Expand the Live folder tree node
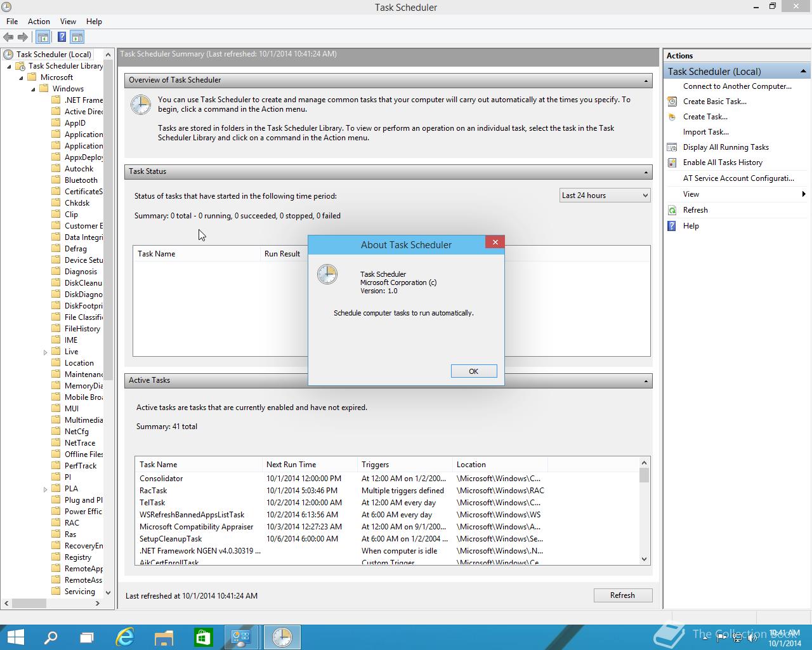The width and height of the screenshot is (812, 650). coord(46,352)
